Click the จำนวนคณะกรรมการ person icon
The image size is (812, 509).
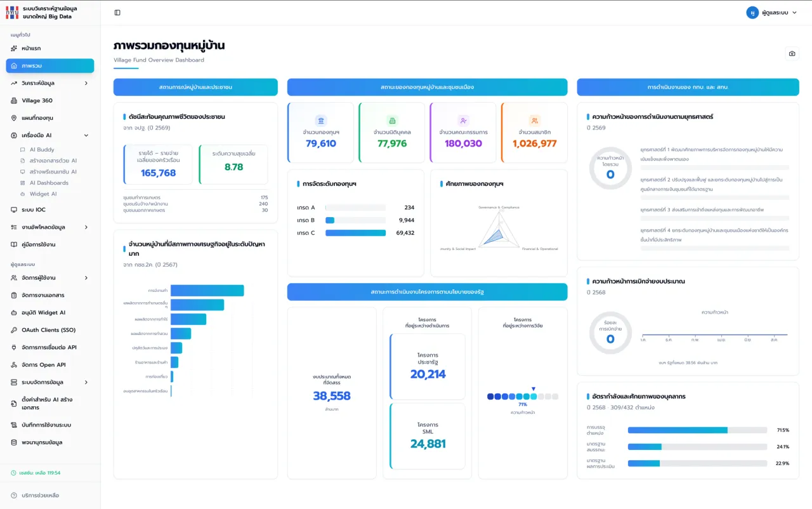tap(463, 121)
